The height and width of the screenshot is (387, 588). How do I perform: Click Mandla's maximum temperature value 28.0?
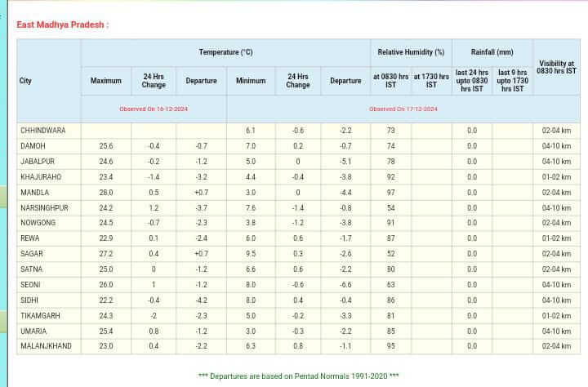pos(105,193)
